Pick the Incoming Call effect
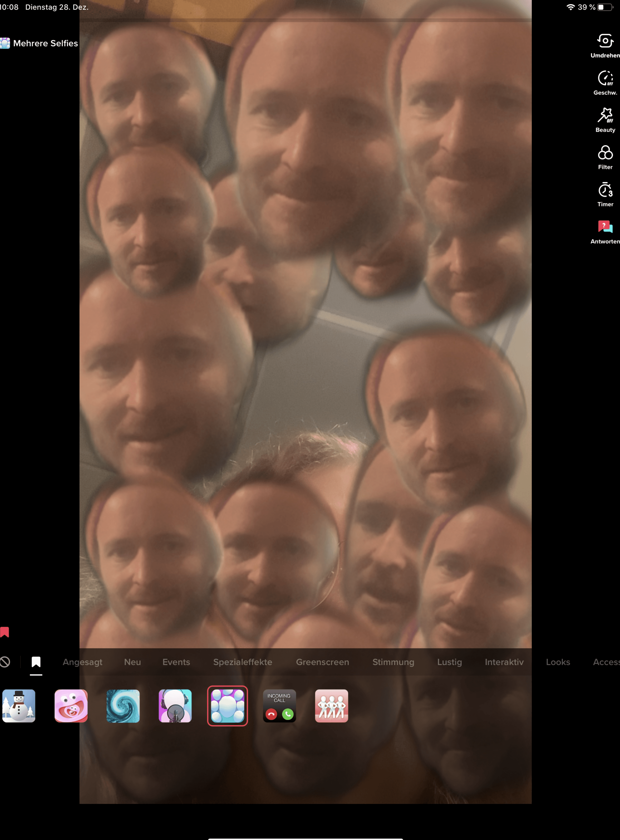This screenshot has width=620, height=840. (279, 706)
